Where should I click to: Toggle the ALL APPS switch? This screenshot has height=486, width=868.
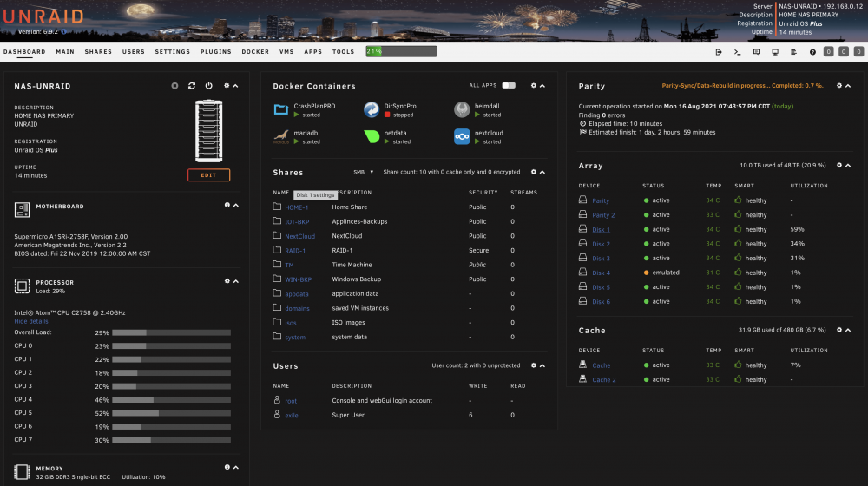509,85
